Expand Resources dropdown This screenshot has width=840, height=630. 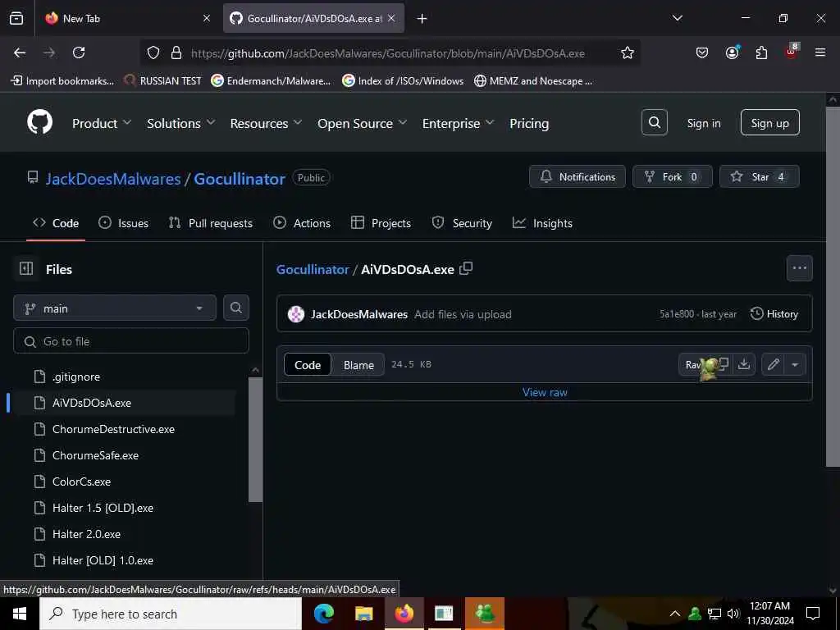[266, 123]
